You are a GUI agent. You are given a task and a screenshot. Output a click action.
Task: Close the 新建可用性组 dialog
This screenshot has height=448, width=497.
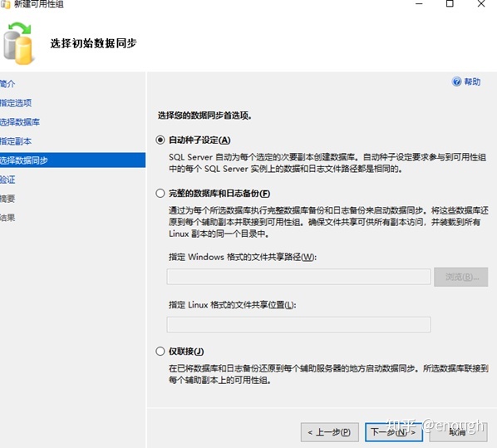[x=481, y=3]
